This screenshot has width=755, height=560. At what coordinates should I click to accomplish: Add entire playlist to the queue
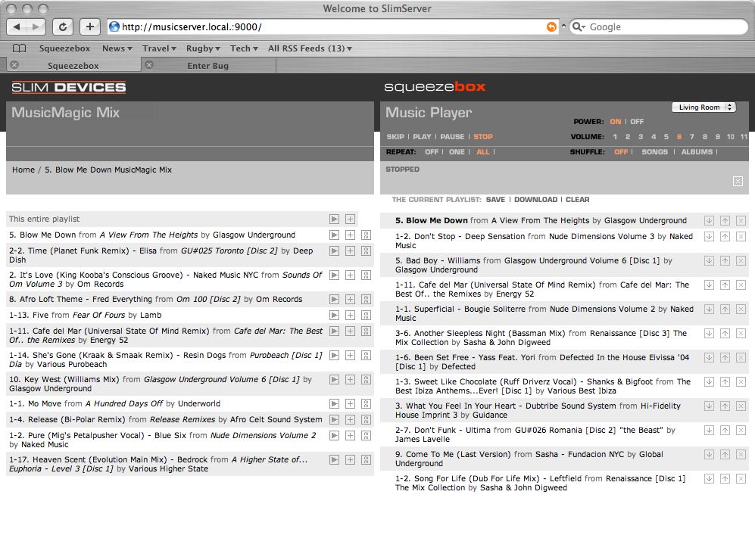[350, 219]
